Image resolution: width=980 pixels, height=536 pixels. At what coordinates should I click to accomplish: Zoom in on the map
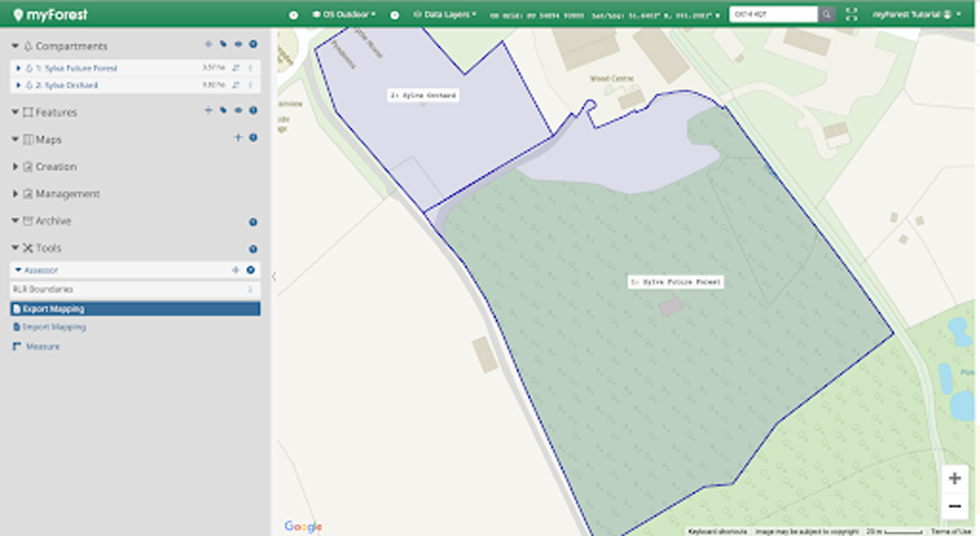pos(953,479)
